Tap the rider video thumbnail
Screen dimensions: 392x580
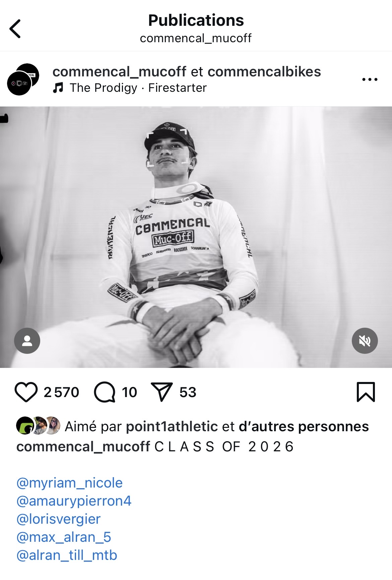pyautogui.click(x=196, y=237)
